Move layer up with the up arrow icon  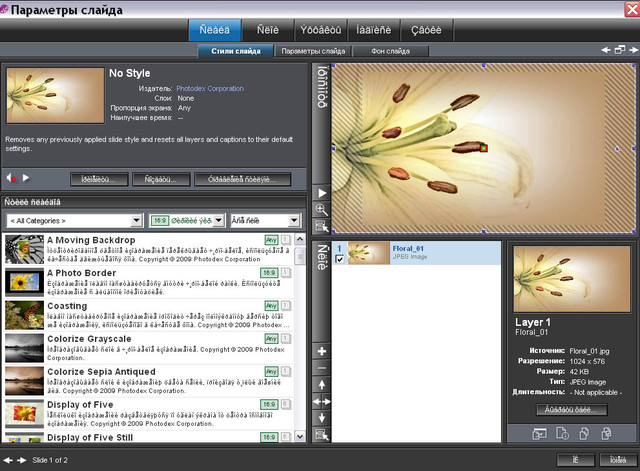click(x=322, y=384)
